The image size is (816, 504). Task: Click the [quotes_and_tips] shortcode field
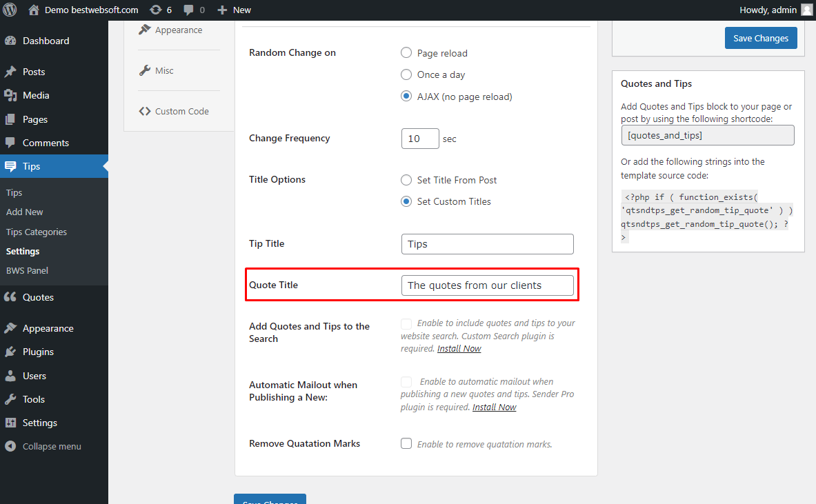[x=708, y=135]
